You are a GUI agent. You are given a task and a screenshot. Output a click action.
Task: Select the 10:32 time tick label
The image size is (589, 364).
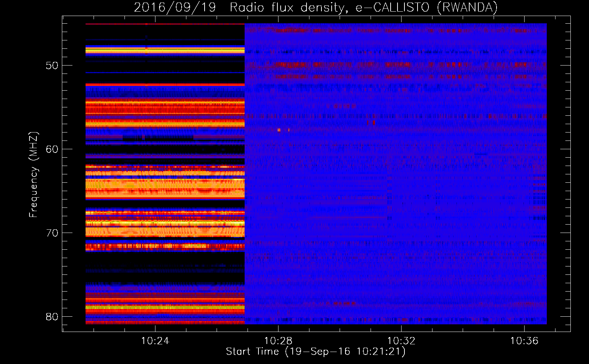click(x=401, y=341)
